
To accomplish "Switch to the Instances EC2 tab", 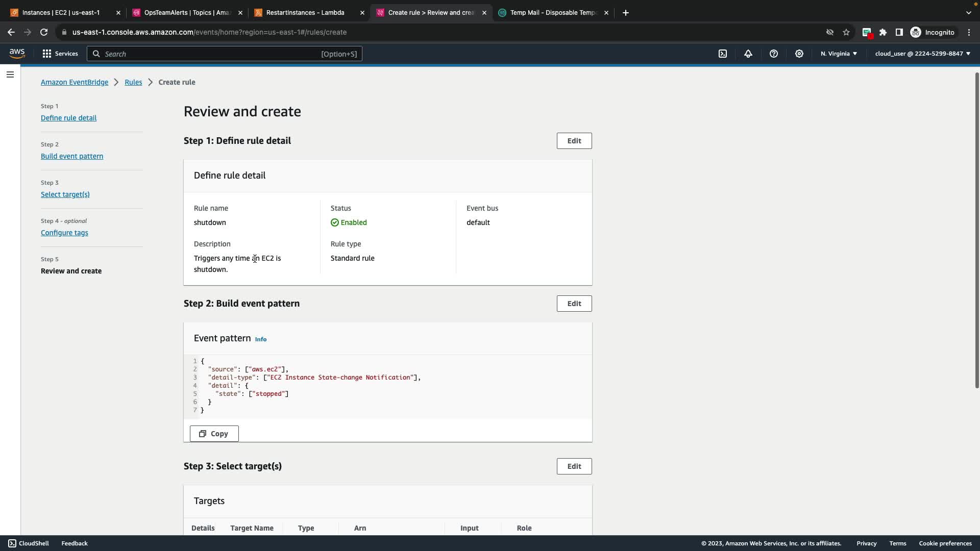I will 61,13.
